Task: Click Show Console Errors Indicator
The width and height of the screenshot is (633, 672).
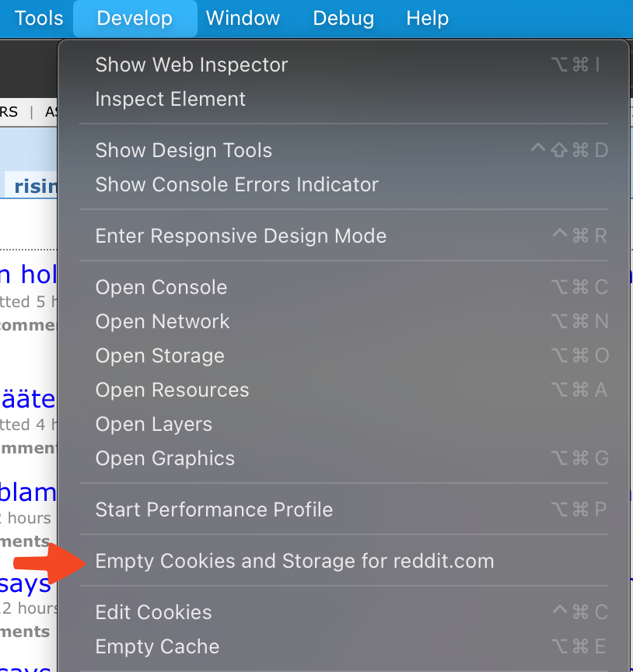Action: [x=236, y=184]
